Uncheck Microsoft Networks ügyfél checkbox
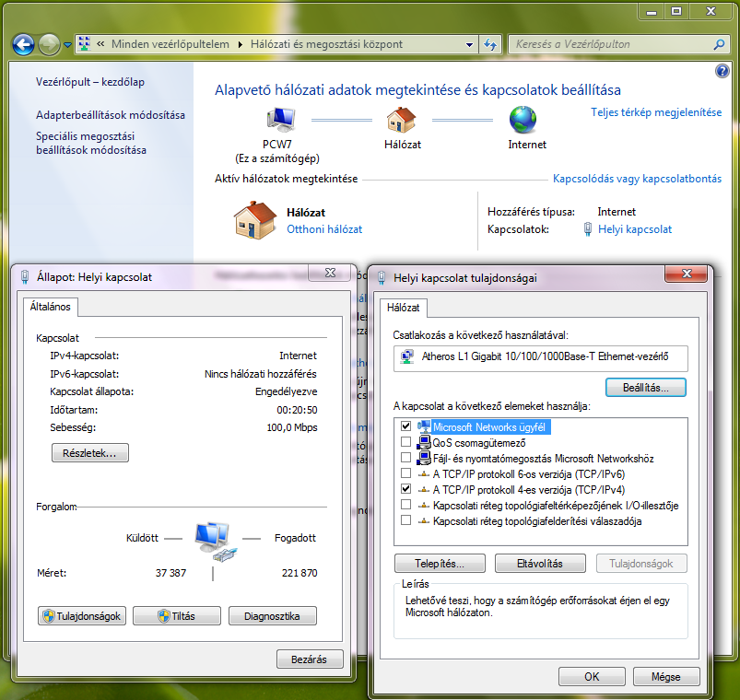The image size is (740, 700). coord(406,427)
